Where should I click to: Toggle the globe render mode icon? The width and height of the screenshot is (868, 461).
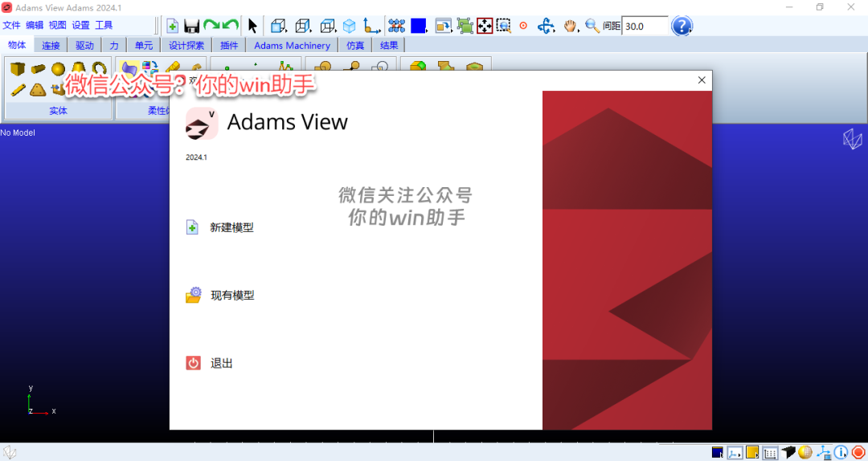(x=806, y=453)
